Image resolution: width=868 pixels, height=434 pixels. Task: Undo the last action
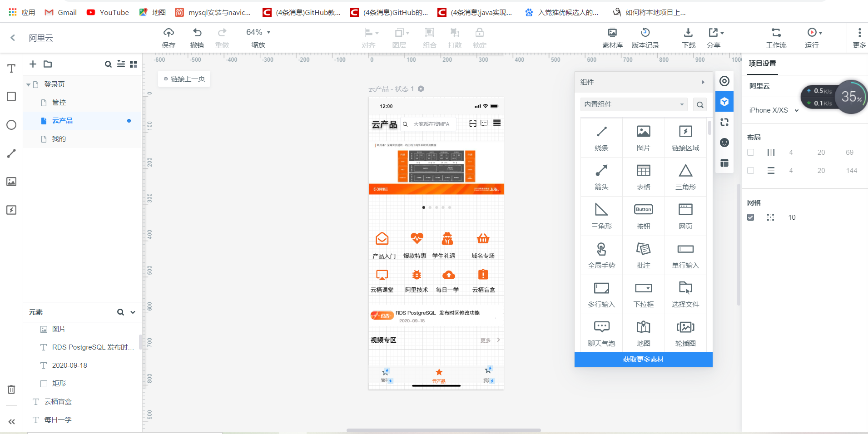[x=197, y=38]
